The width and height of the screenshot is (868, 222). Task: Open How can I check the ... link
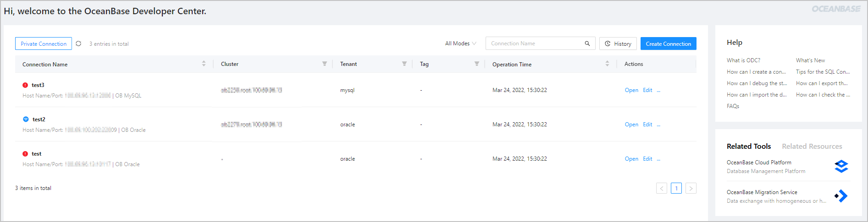click(823, 95)
